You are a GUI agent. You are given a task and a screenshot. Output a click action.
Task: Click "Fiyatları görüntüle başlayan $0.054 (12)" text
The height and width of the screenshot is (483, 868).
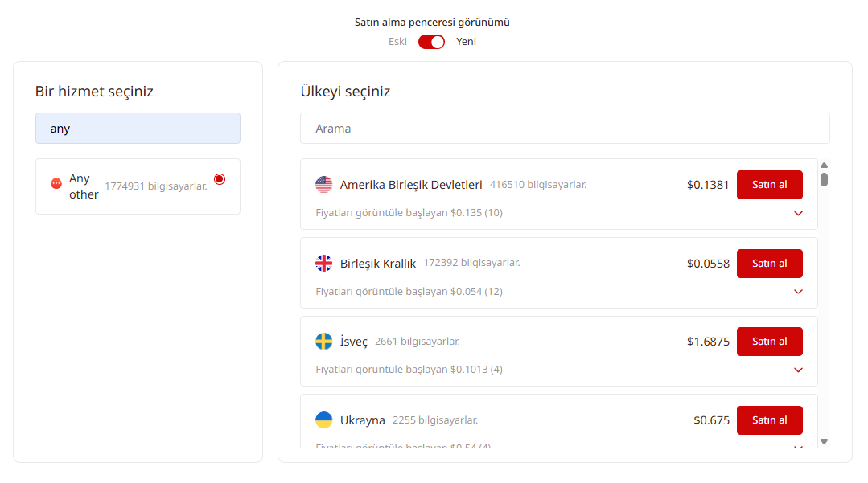pyautogui.click(x=409, y=292)
